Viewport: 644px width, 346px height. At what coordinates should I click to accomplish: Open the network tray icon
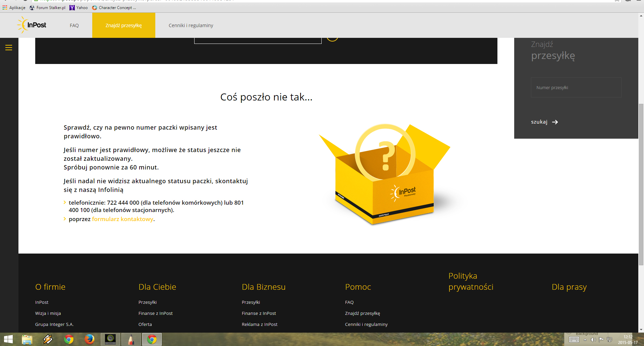coord(609,340)
